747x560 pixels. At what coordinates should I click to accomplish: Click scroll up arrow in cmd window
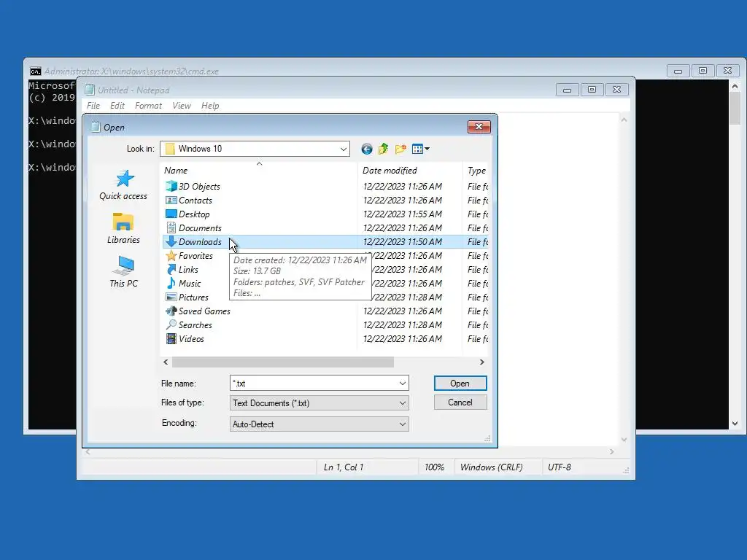[x=735, y=86]
